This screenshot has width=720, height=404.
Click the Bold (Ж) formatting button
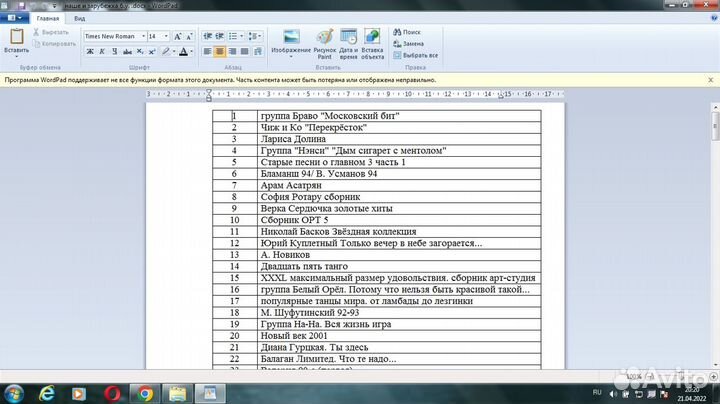click(89, 51)
